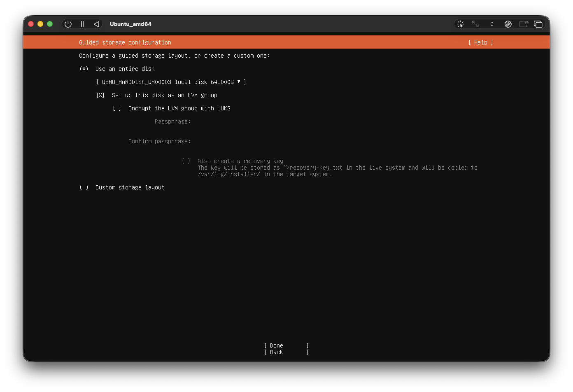Select the Custom storage layout option
This screenshot has width=573, height=392.
click(84, 187)
